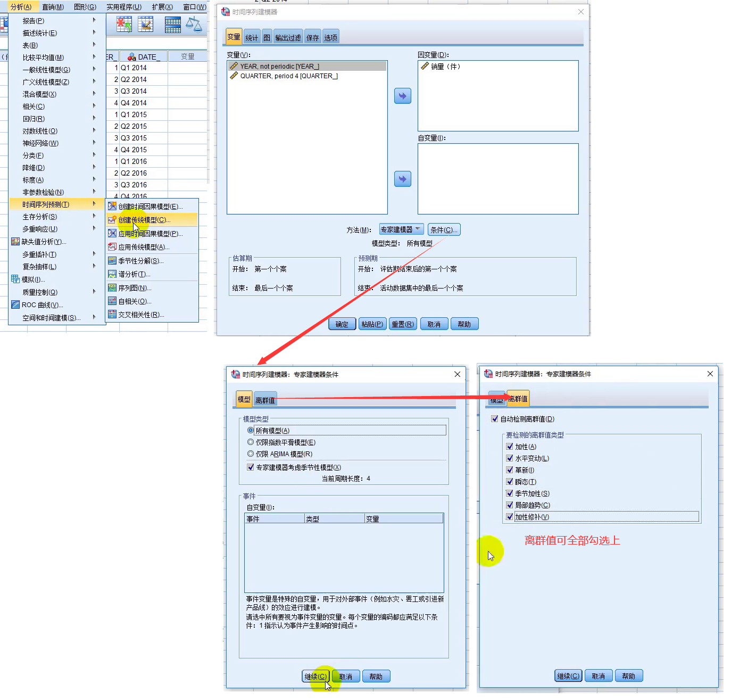Uncheck the 瞬态(T) checkbox

(x=510, y=481)
